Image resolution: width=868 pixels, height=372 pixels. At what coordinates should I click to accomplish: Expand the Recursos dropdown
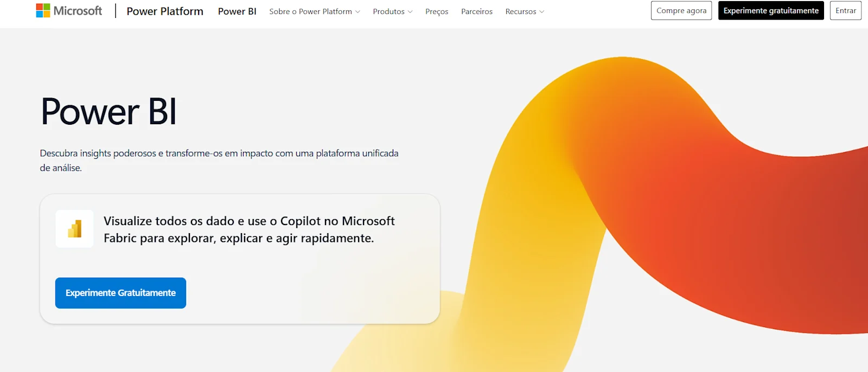525,11
